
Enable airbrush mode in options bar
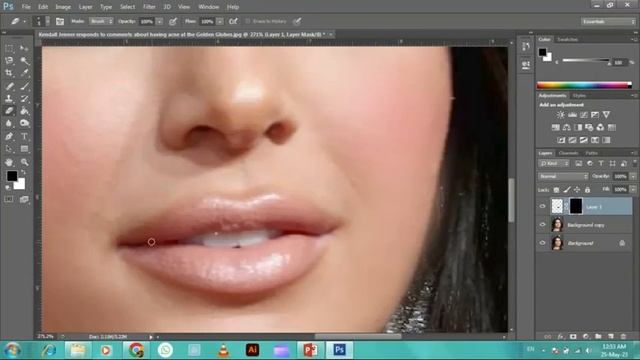pyautogui.click(x=233, y=21)
